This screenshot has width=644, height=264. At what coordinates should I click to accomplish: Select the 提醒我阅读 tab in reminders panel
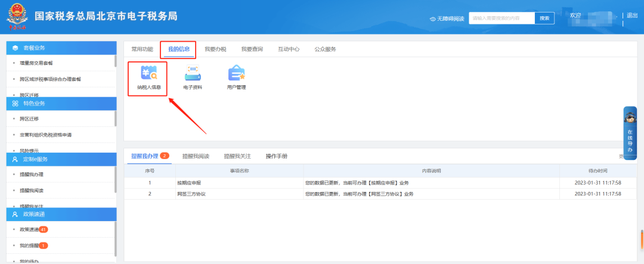[196, 156]
